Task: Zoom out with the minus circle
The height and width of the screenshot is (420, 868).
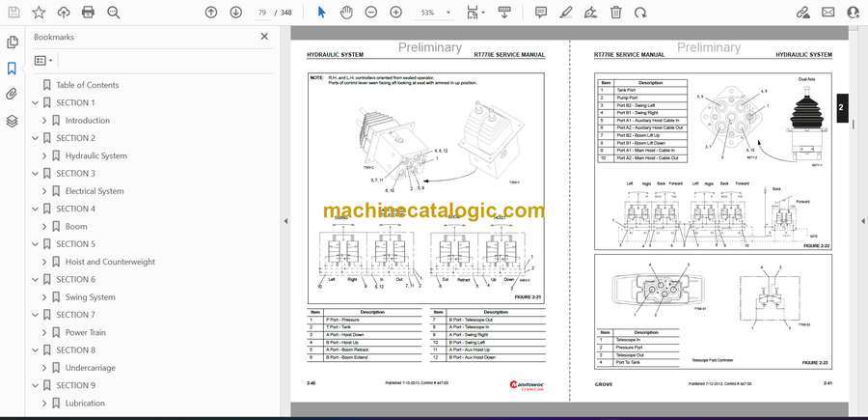Action: coord(371,13)
